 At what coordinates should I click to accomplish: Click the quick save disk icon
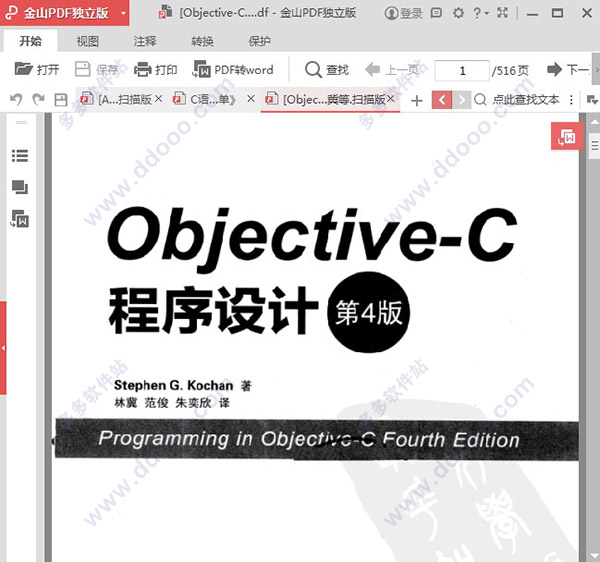tap(60, 100)
